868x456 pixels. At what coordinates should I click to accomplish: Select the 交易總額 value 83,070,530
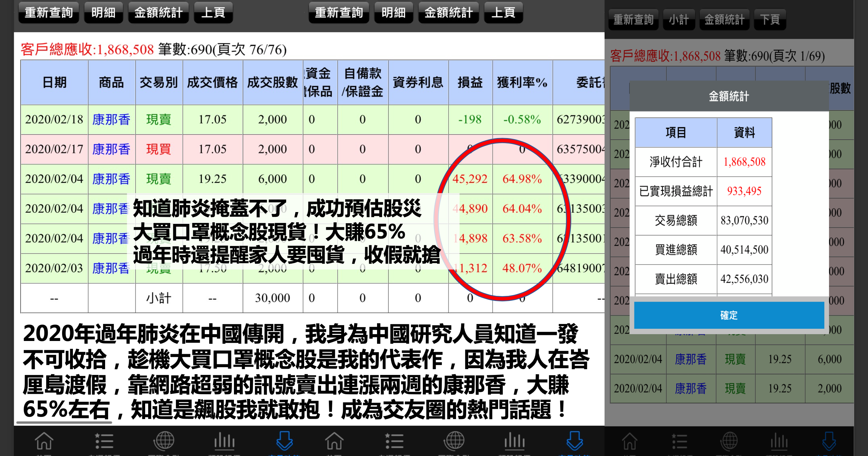745,221
